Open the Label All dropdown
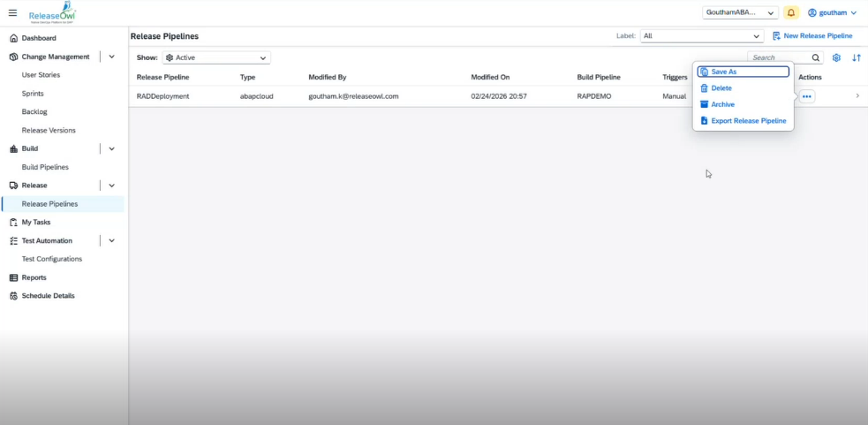The width and height of the screenshot is (868, 425). [702, 36]
